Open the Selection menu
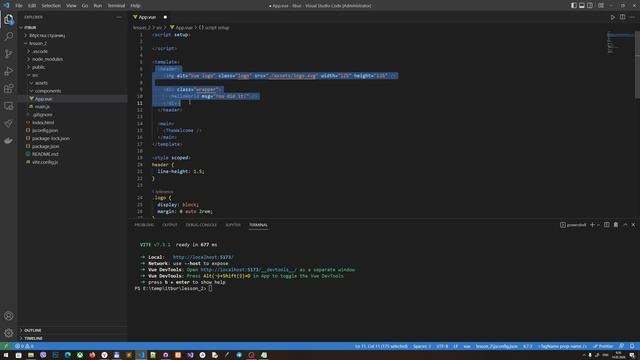The height and width of the screenshot is (360, 640). 51,6
